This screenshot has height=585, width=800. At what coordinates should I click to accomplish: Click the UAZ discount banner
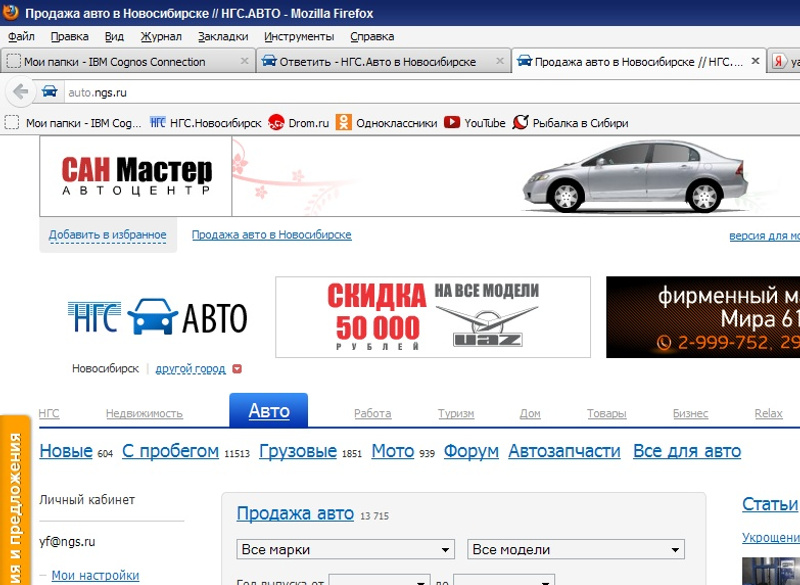(x=432, y=318)
